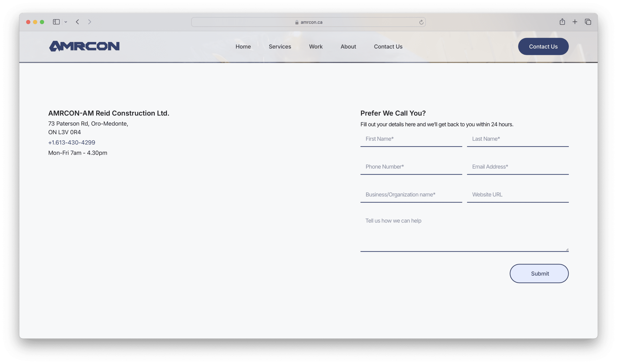Click the Submit button on form
This screenshot has width=617, height=364.
click(x=539, y=273)
